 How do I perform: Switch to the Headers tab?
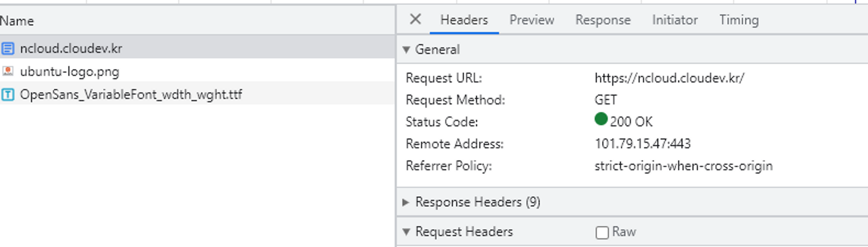click(x=464, y=20)
